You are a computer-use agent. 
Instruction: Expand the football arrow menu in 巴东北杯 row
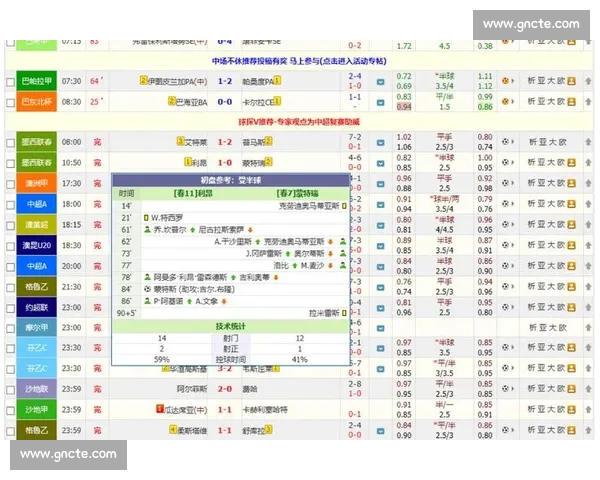coord(508,102)
